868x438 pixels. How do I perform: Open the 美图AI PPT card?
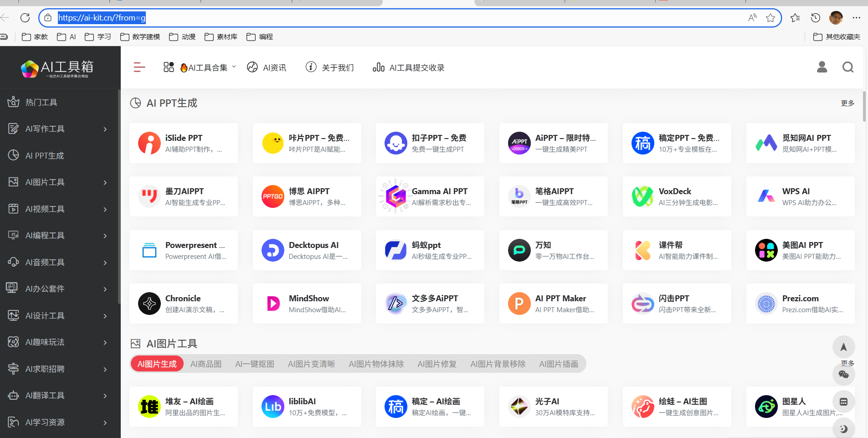tap(801, 250)
